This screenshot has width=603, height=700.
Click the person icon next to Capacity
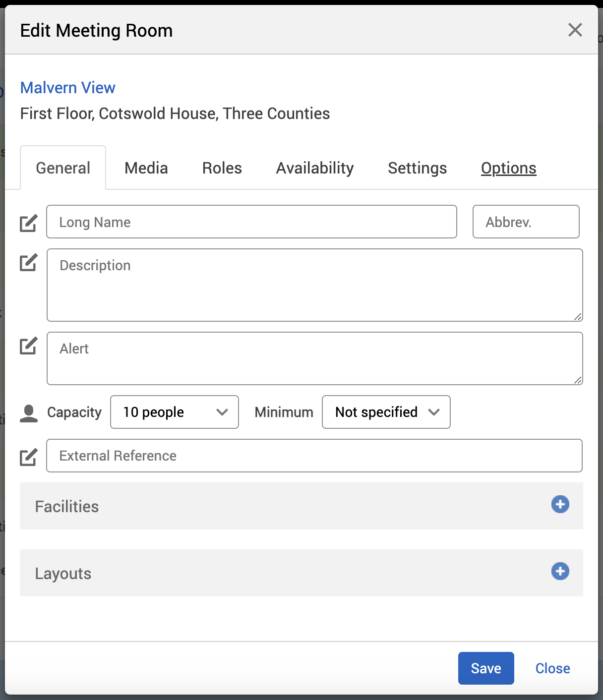click(29, 413)
